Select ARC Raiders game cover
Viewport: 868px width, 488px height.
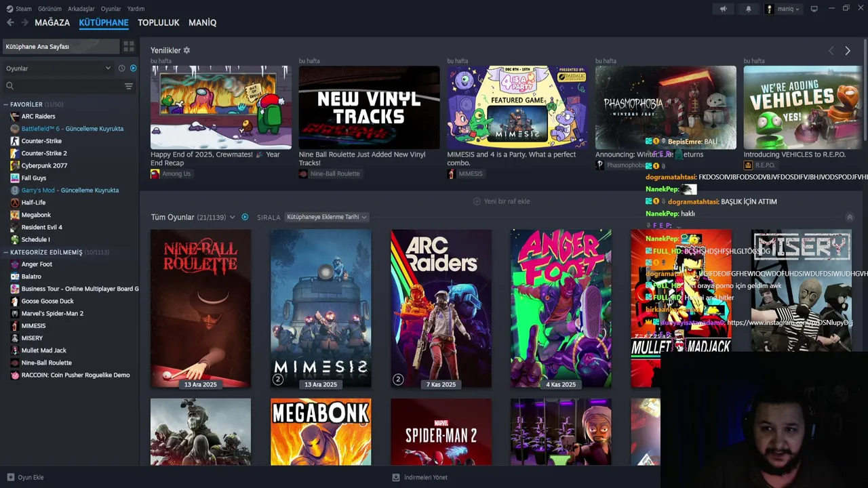(441, 308)
